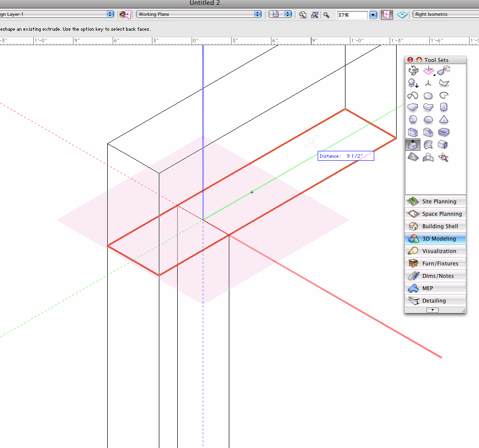Select the Analysis magnifier tool
Viewport: 479px width, 448px height.
pos(444,157)
